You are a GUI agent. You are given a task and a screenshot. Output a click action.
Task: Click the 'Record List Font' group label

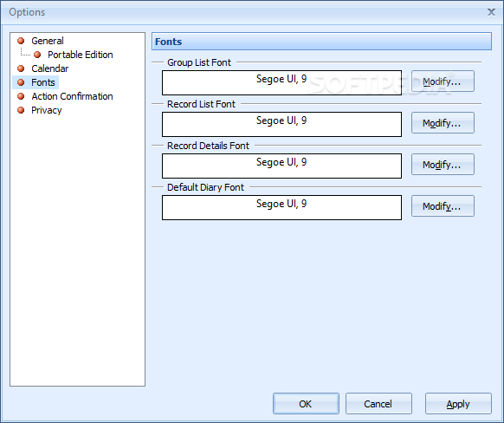tap(201, 104)
